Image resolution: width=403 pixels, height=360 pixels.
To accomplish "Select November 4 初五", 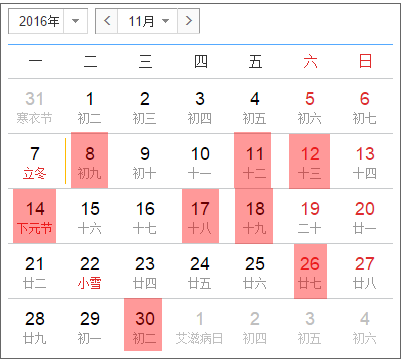I will 255,107.
